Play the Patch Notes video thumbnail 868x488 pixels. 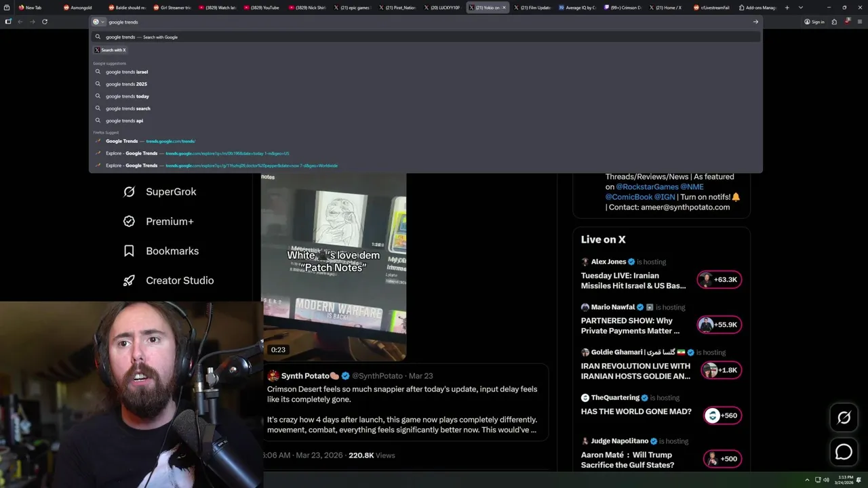click(x=334, y=268)
